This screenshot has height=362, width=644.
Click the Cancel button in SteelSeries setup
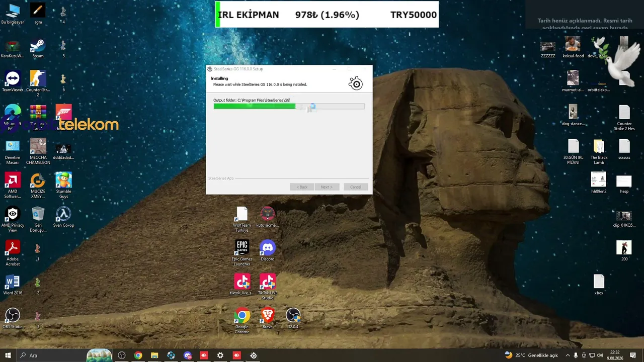tap(355, 187)
